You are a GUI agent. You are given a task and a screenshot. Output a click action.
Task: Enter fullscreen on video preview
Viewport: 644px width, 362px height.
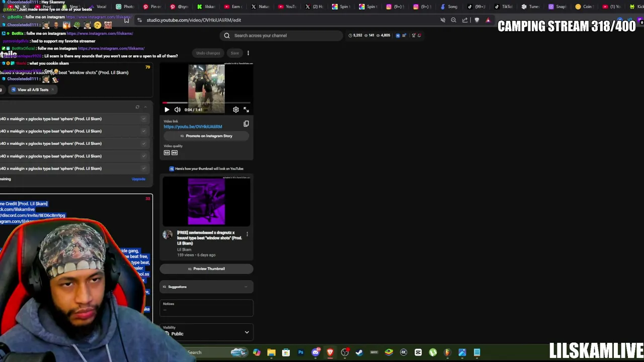(x=246, y=110)
